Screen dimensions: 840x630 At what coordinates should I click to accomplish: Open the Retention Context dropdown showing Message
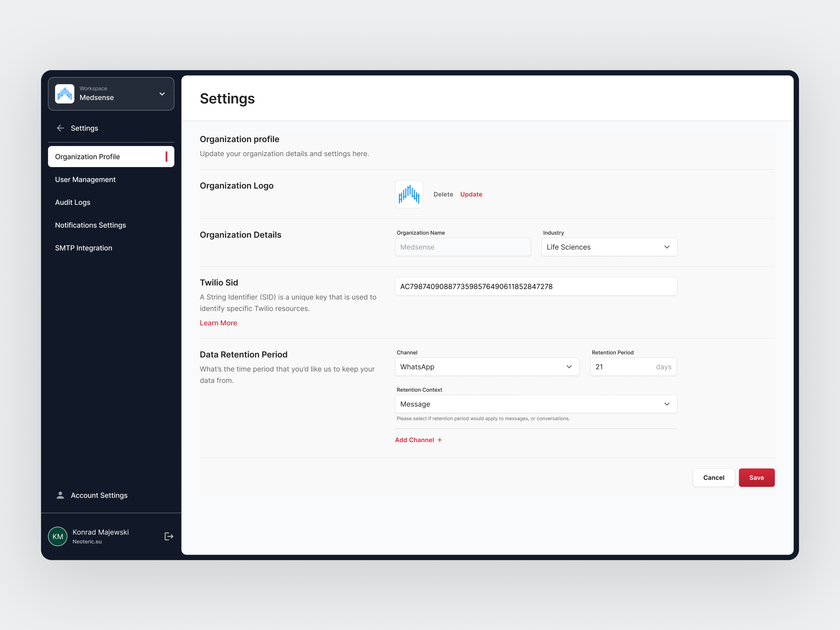coord(536,404)
